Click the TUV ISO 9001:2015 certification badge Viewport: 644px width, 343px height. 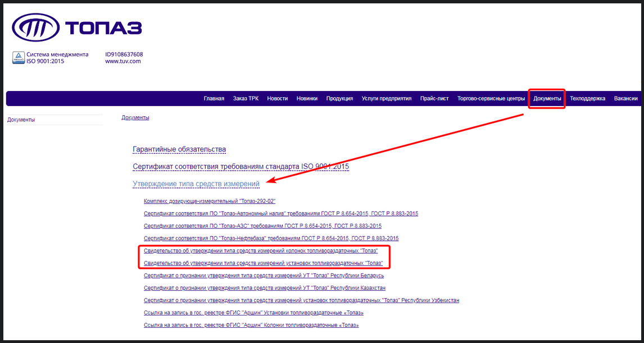(x=18, y=57)
